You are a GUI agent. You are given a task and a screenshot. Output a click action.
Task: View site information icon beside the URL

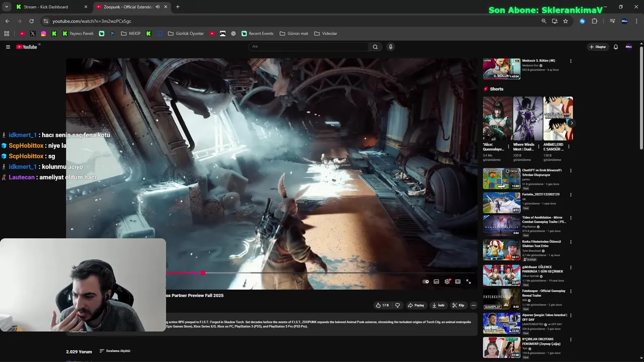(46, 21)
